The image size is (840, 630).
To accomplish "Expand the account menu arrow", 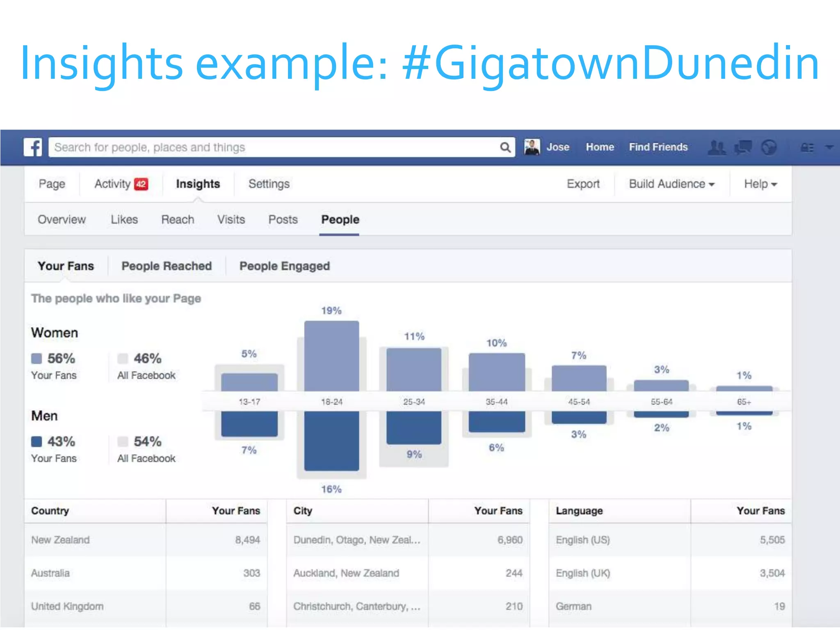I will (x=829, y=147).
